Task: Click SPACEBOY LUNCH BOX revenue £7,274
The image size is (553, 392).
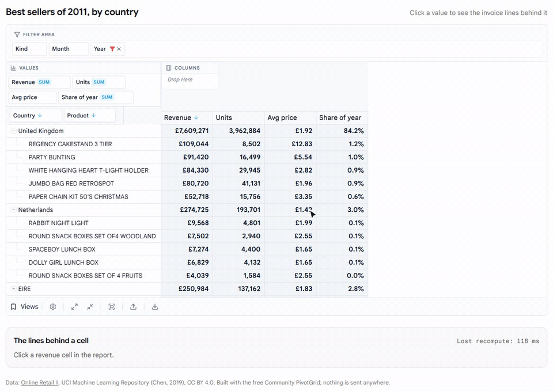Action: pos(187,249)
